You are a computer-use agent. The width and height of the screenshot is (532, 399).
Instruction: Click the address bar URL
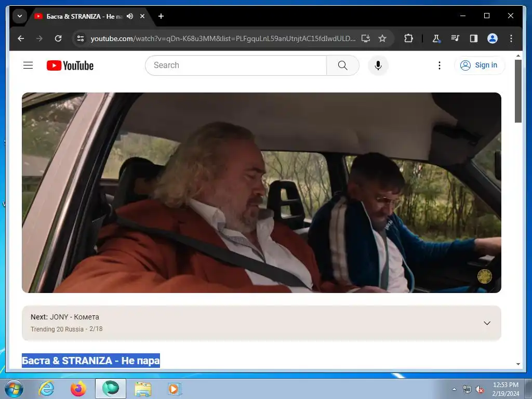pyautogui.click(x=223, y=38)
